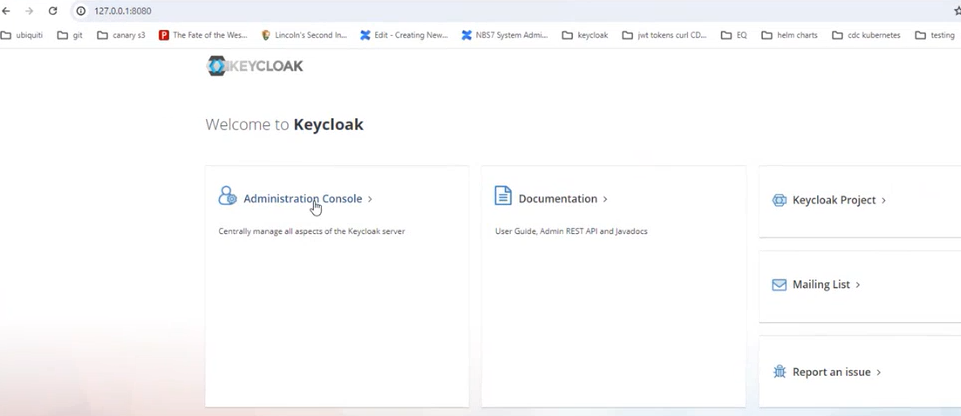
Task: Reload the page with refresh icon
Action: click(53, 11)
